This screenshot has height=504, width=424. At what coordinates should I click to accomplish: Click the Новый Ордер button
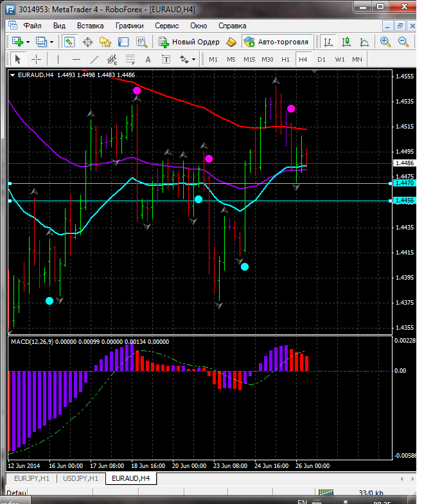click(x=189, y=42)
